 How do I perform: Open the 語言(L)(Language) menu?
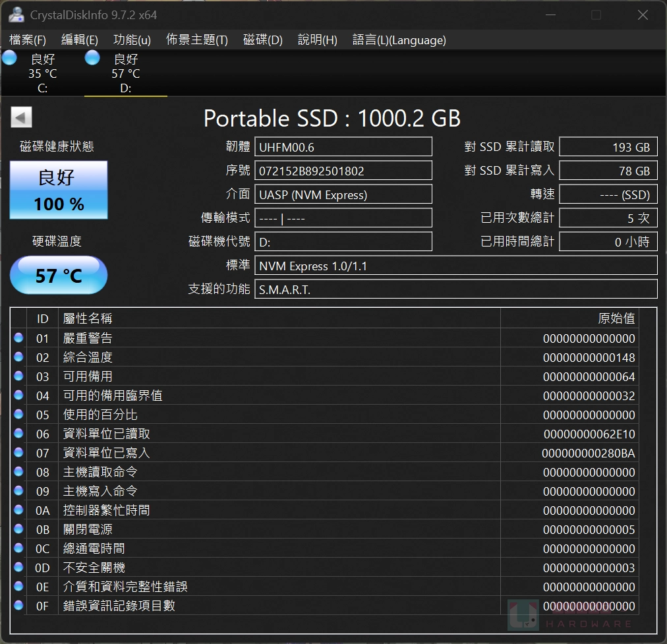coord(399,40)
